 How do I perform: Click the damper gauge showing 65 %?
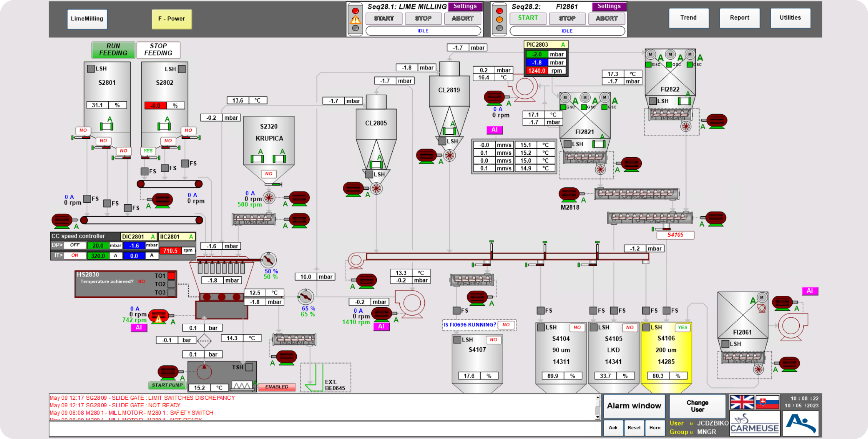pyautogui.click(x=305, y=297)
